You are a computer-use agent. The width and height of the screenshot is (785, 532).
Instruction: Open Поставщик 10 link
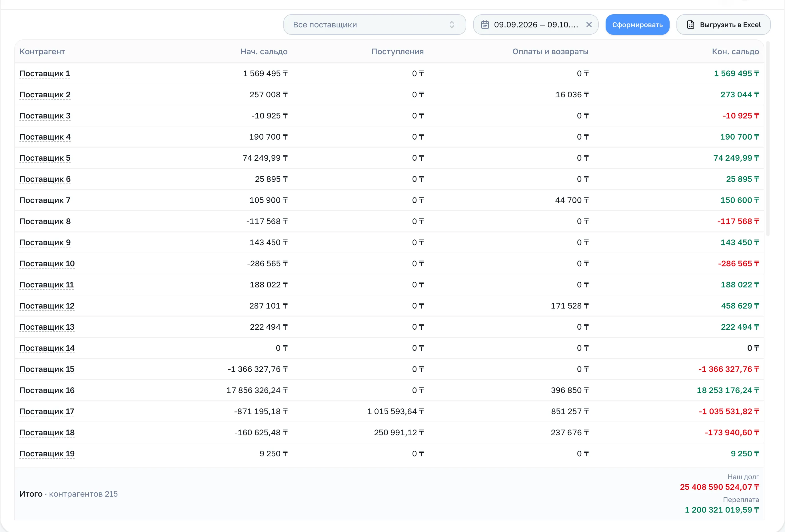click(47, 264)
